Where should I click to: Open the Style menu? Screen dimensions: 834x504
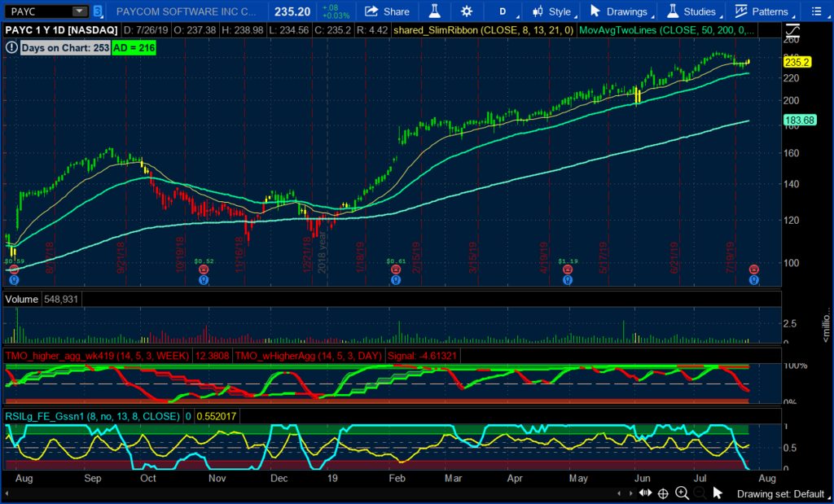pos(551,11)
